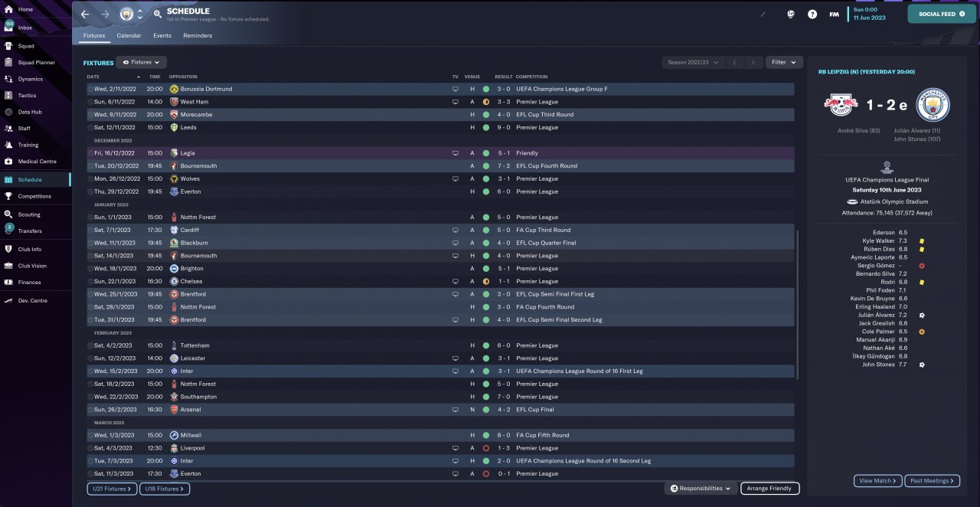Open the Season 2022/23 dropdown
The width and height of the screenshot is (980, 507).
coord(692,62)
